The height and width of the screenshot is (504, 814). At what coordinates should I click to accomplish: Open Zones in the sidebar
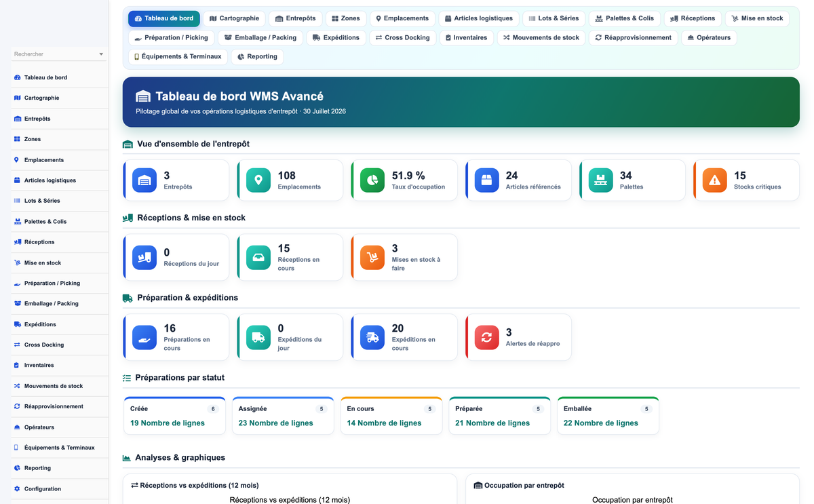(60, 139)
